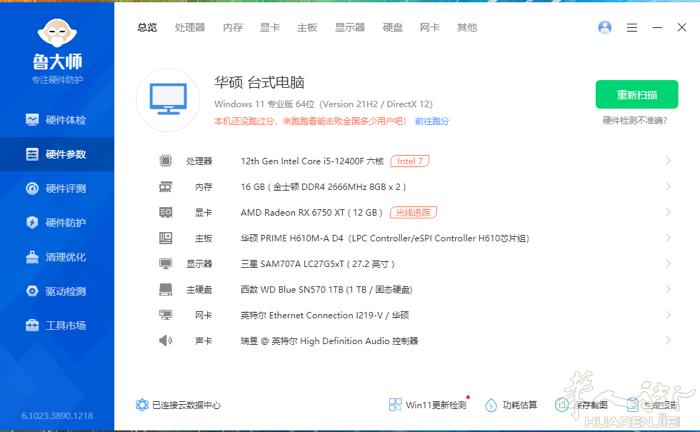Expand the 显卡 row chevron

(x=668, y=212)
